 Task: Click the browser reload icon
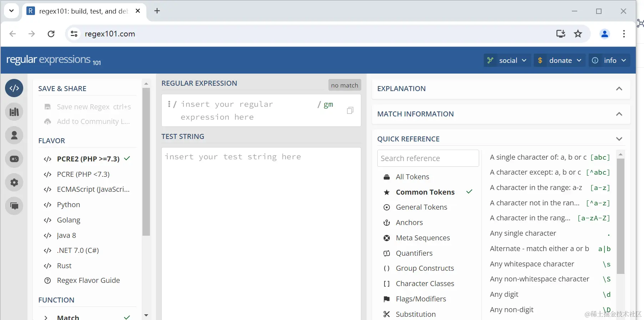[x=51, y=34]
